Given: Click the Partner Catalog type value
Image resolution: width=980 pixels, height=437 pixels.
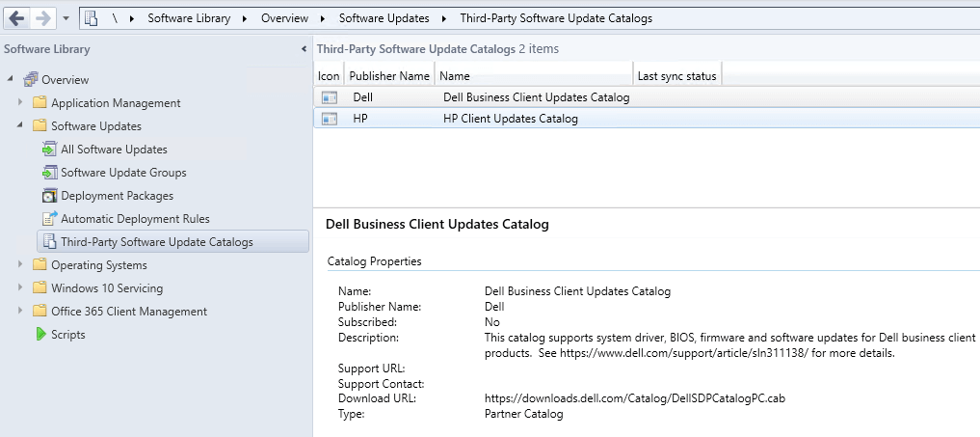Looking at the screenshot, I should [x=524, y=414].
